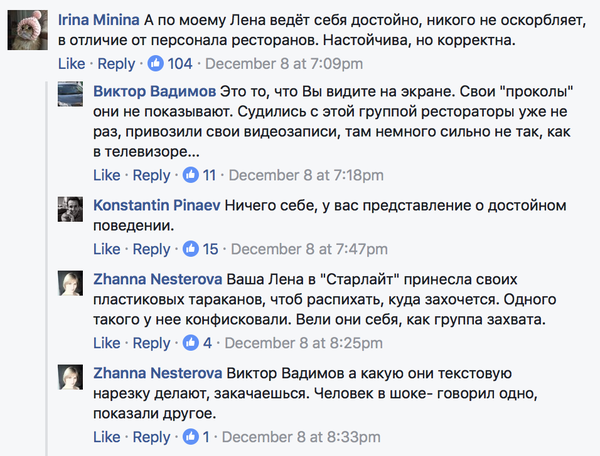Like Irina Minina's comment
600x456 pixels.
[71, 64]
